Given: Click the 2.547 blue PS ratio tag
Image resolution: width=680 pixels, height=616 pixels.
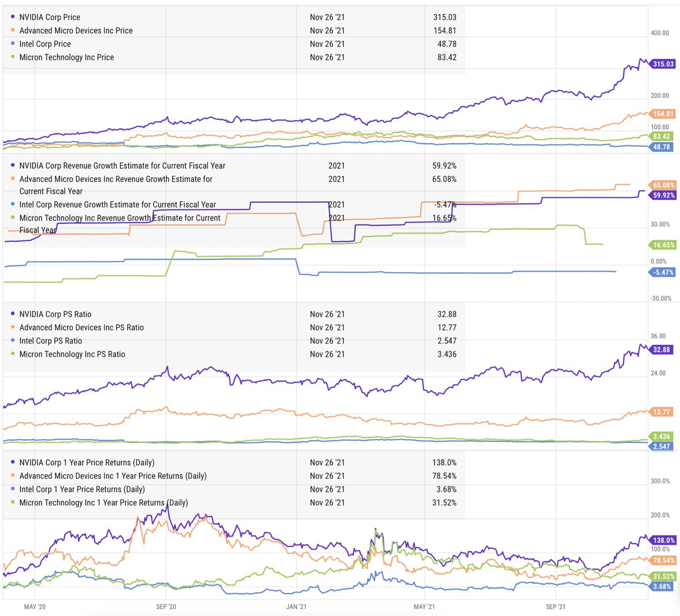Looking at the screenshot, I should click(660, 447).
